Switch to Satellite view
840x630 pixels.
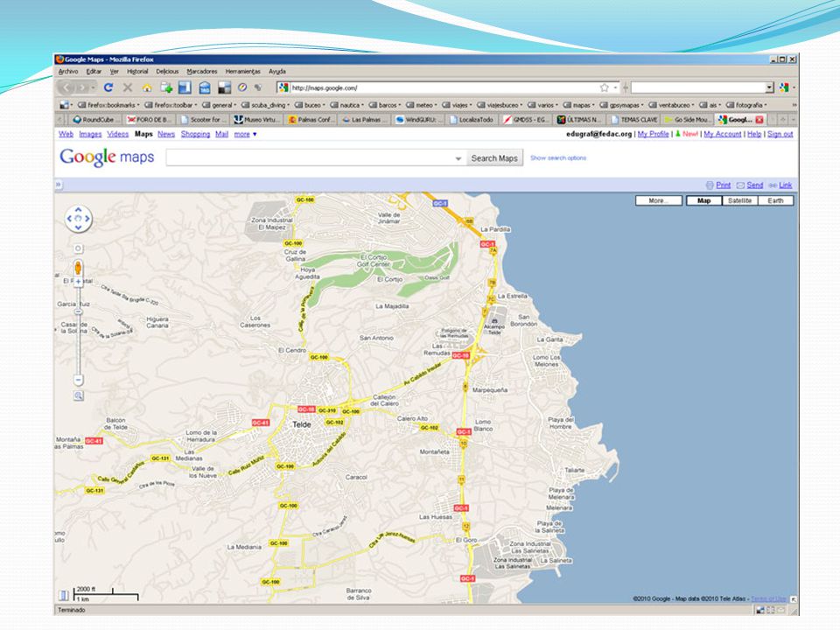coord(740,200)
